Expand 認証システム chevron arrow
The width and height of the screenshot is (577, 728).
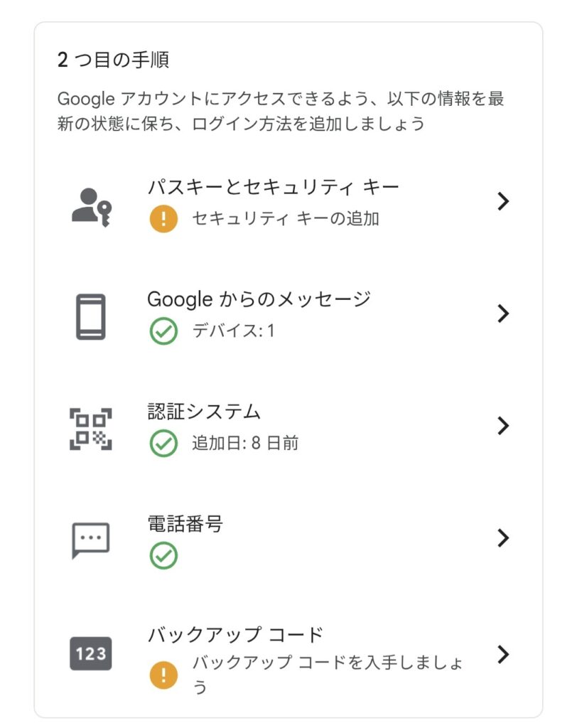pos(502,426)
